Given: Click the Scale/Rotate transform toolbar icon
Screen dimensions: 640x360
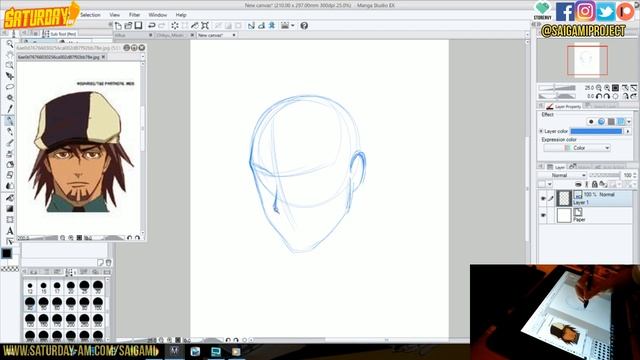Looking at the screenshot, I should tap(205, 26).
